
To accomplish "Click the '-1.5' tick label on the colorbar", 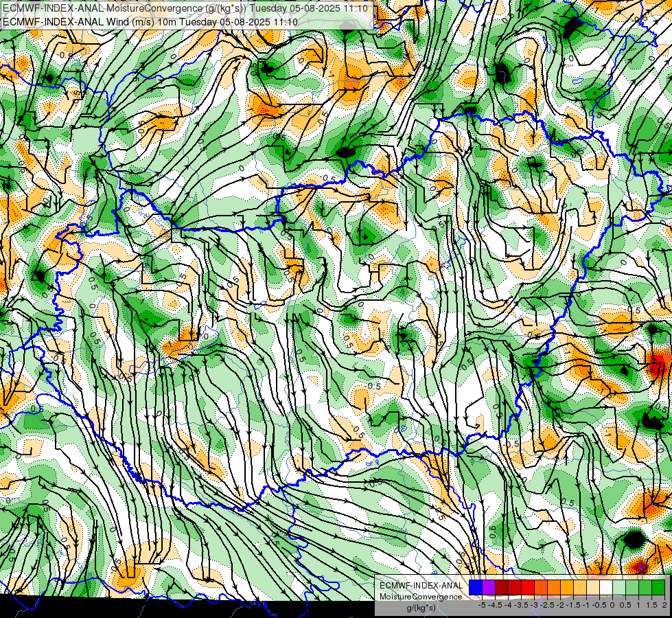I will (x=573, y=605).
